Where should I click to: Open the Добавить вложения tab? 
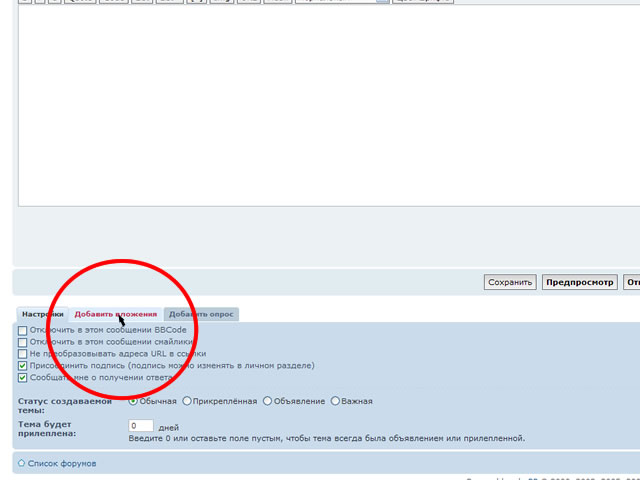[115, 314]
